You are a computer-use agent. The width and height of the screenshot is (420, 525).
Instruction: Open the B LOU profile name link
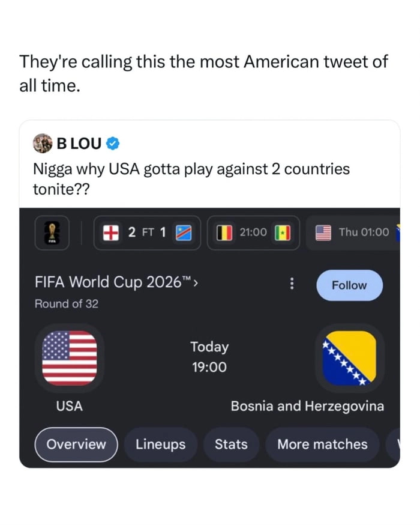click(x=79, y=144)
